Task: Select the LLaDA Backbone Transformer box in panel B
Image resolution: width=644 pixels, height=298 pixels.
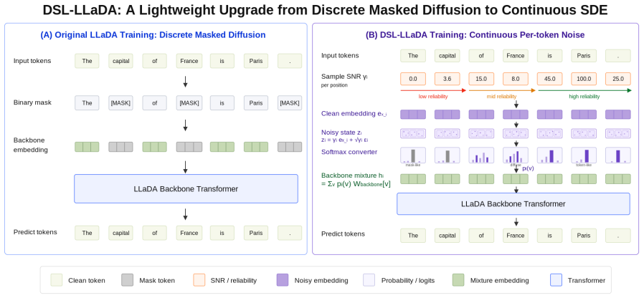Action: pos(513,203)
